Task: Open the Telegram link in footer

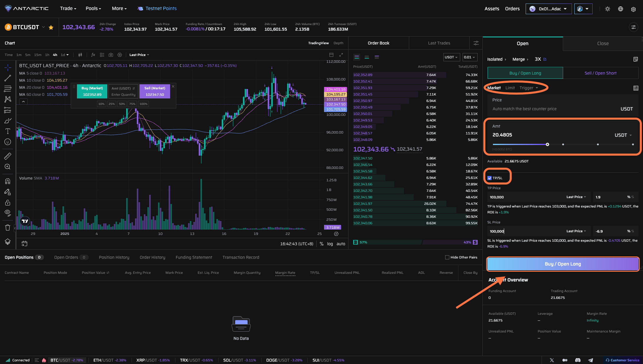Action: (x=591, y=360)
